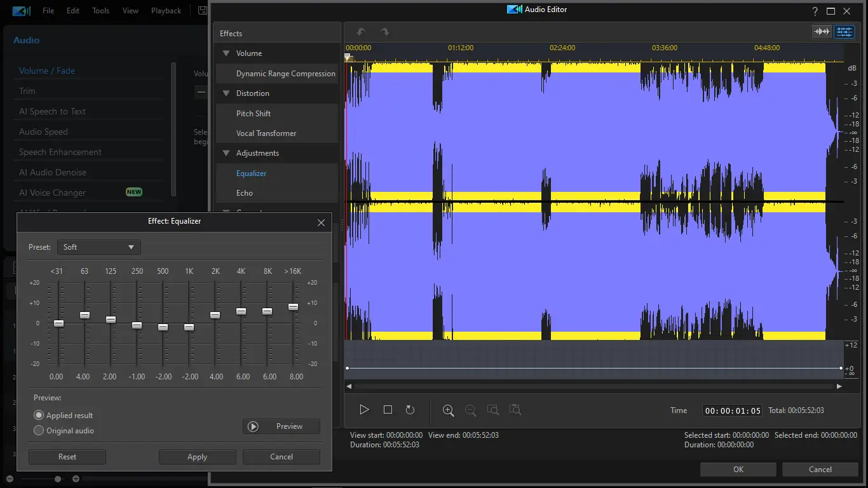This screenshot has width=868, height=488.
Task: Click the undo arrow icon
Action: click(361, 32)
